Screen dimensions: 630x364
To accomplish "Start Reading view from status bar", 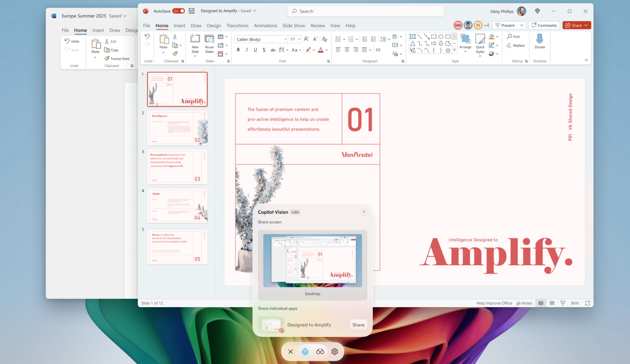I will 563,303.
